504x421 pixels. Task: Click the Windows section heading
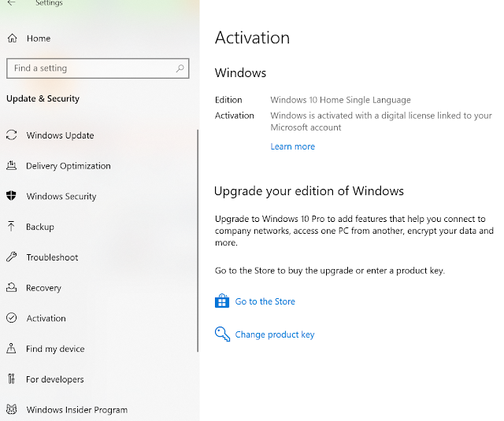coord(240,73)
